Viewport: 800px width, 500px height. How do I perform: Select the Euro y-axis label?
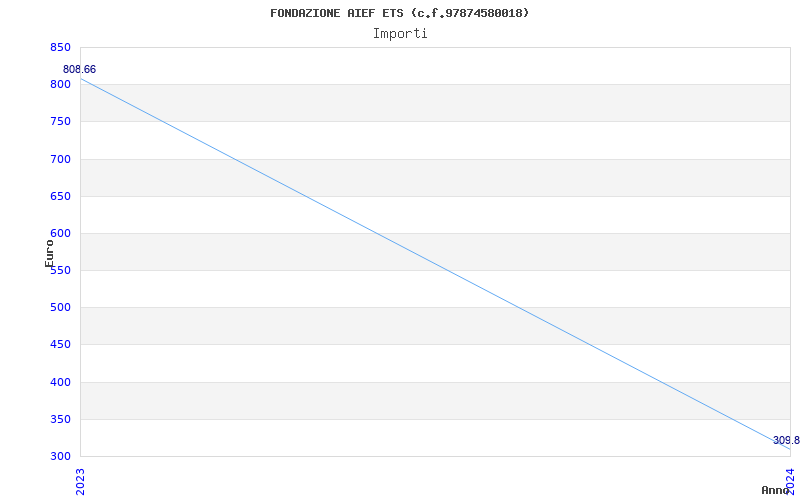pos(50,252)
